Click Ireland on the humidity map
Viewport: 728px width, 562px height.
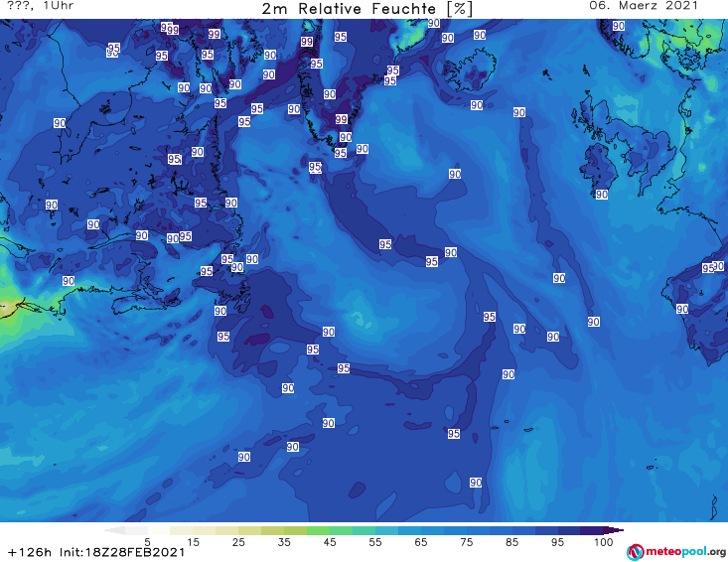pyautogui.click(x=599, y=169)
